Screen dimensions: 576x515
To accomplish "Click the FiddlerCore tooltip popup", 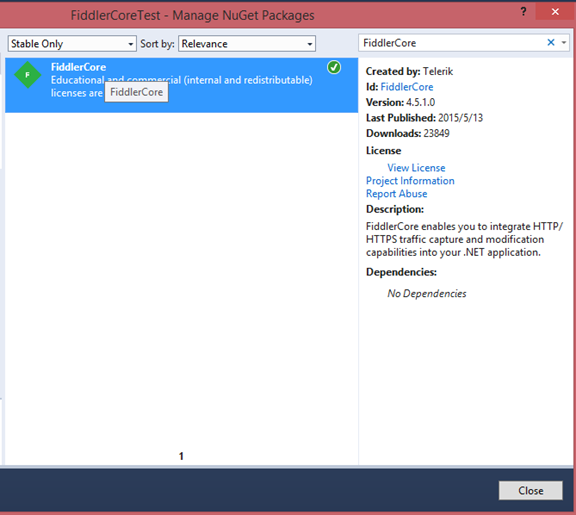I will 137,92.
